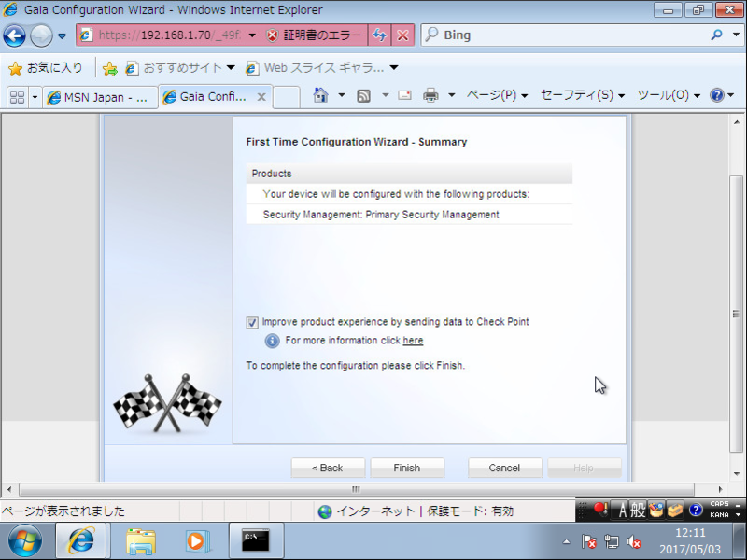Go back with the browser Back arrow
The image size is (747, 560).
pos(14,35)
